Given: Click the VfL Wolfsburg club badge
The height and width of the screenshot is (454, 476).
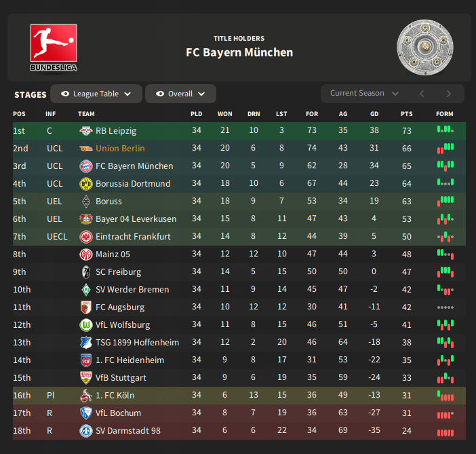Looking at the screenshot, I should [x=86, y=324].
